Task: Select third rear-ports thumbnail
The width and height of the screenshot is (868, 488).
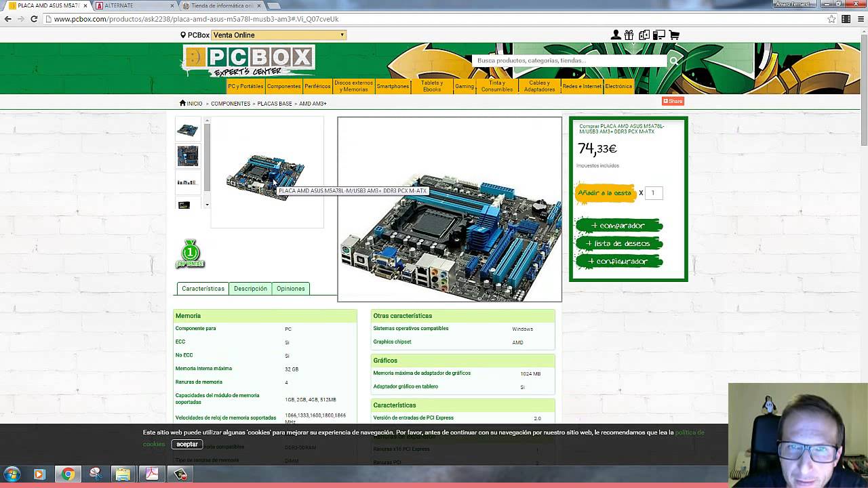Action: 186,182
